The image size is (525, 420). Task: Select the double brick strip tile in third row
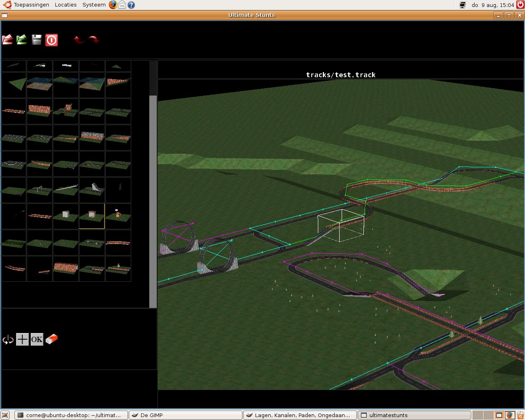tap(13, 111)
